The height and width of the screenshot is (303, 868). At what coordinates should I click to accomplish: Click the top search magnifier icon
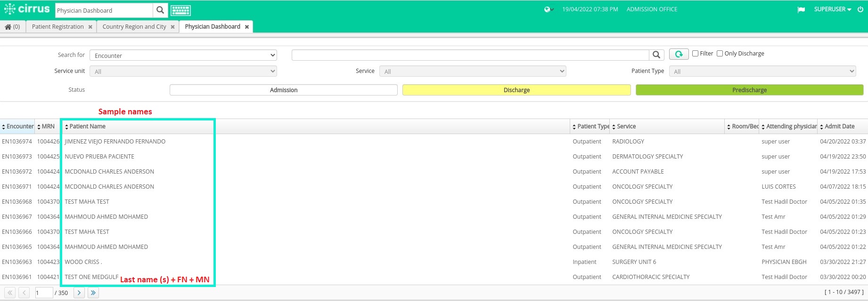(x=160, y=10)
